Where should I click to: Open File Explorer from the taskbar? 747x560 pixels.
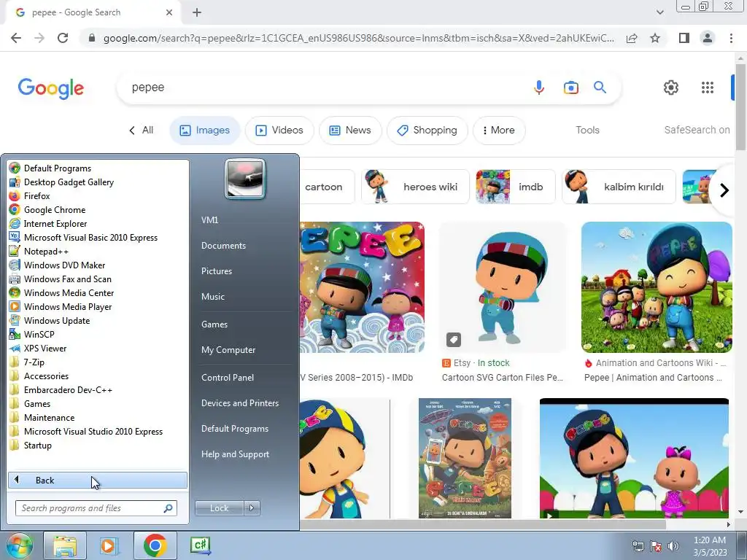click(65, 545)
